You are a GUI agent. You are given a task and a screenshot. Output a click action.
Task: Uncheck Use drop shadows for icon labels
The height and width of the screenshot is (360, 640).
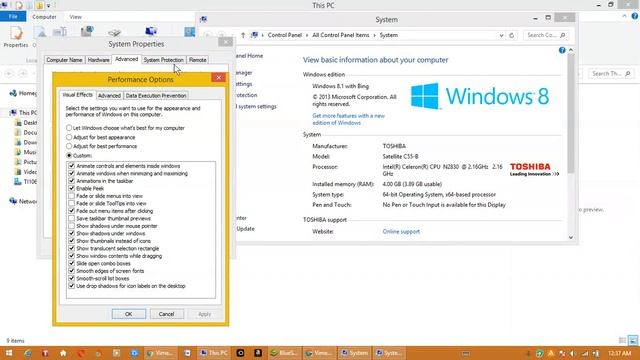(71, 286)
